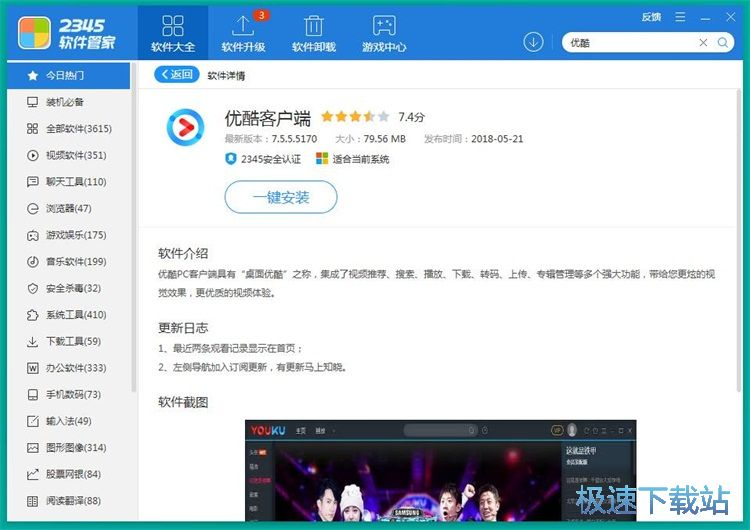Screen dimensions: 750x530
Task: Click the 适合当前系统 Windows badge
Action: [353, 159]
